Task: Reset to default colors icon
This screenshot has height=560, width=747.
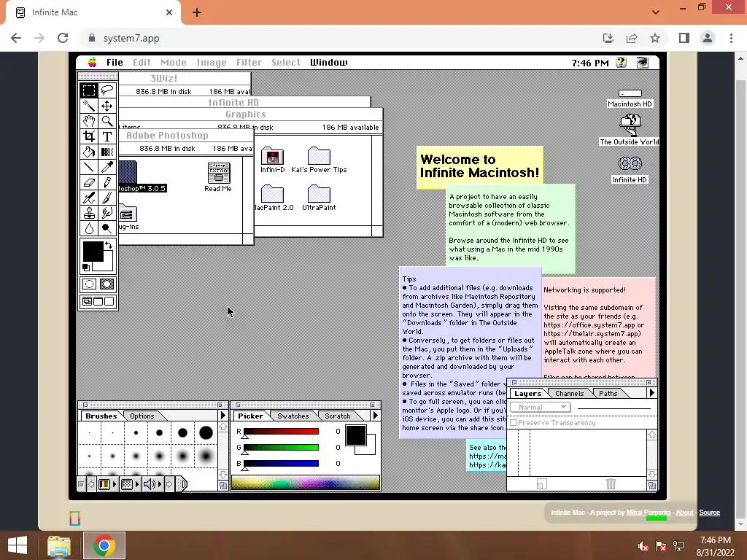Action: tap(86, 267)
